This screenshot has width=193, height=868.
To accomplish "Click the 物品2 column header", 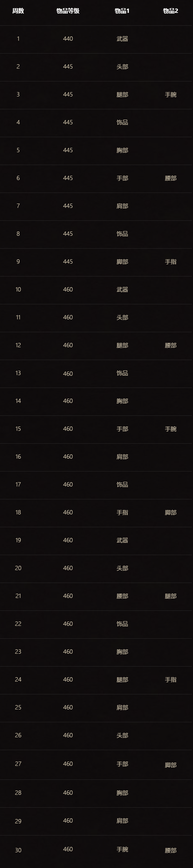I will click(x=171, y=11).
